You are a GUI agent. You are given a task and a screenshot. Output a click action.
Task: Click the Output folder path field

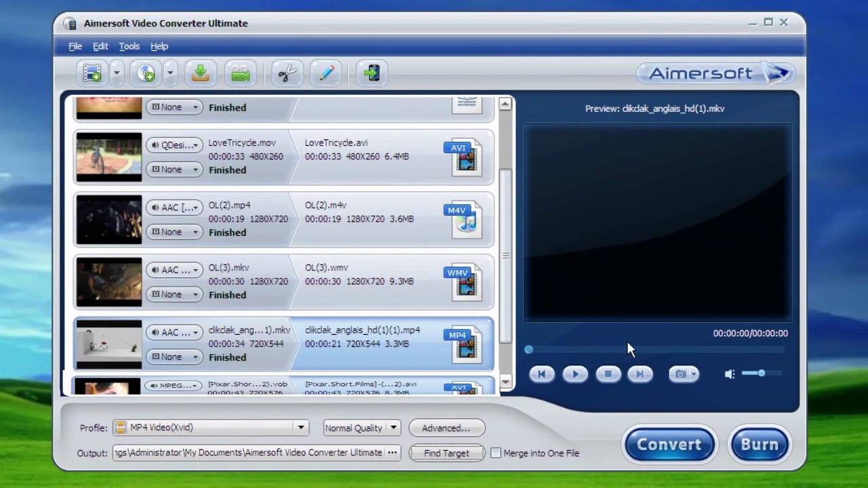click(248, 453)
